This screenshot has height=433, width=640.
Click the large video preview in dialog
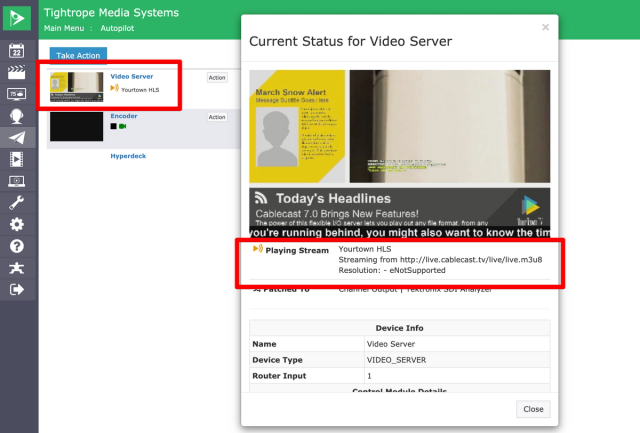400,153
